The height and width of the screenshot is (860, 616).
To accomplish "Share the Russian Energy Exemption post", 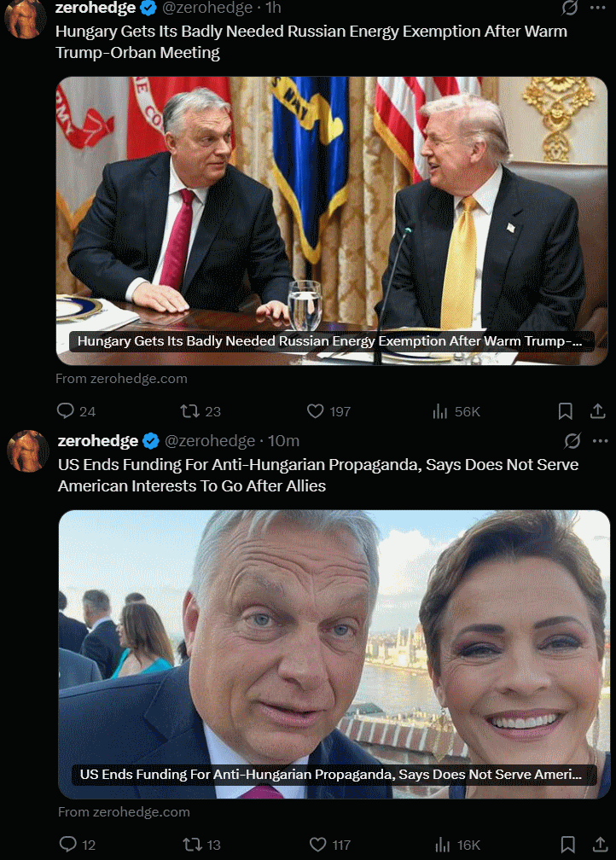I will coord(597,411).
